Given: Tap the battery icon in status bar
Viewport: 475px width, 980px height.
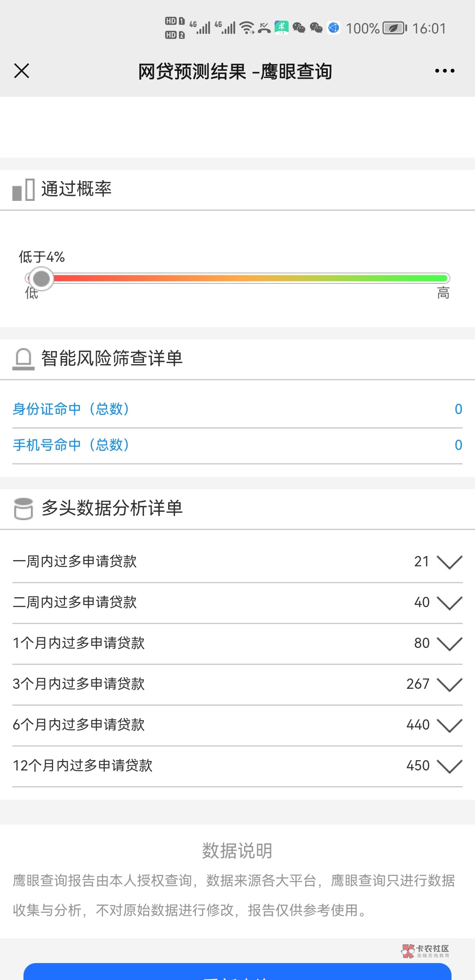Looking at the screenshot, I should [x=394, y=28].
